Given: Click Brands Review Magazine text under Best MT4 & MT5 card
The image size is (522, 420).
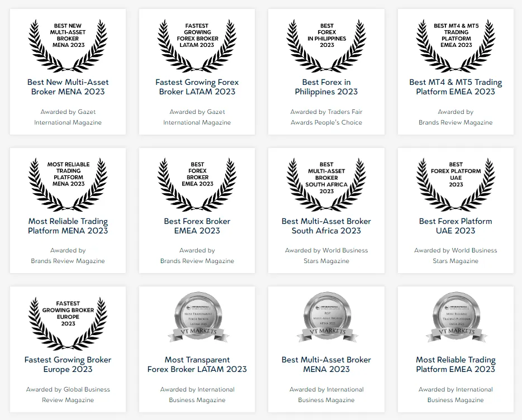Looking at the screenshot, I should pos(455,117).
